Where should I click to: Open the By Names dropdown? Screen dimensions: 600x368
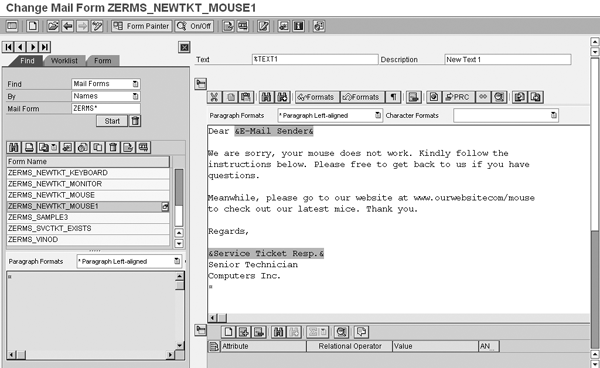pos(135,96)
